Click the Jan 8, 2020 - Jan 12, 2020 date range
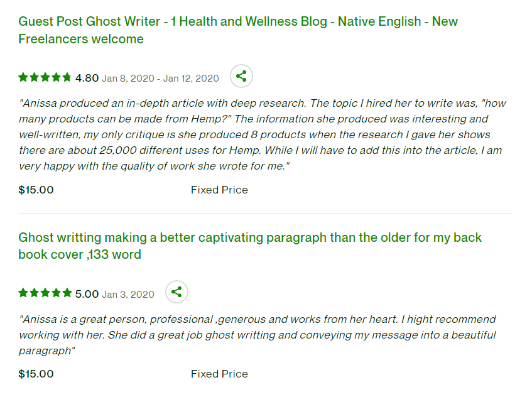Screen dimensions: 532x397 pos(160,79)
